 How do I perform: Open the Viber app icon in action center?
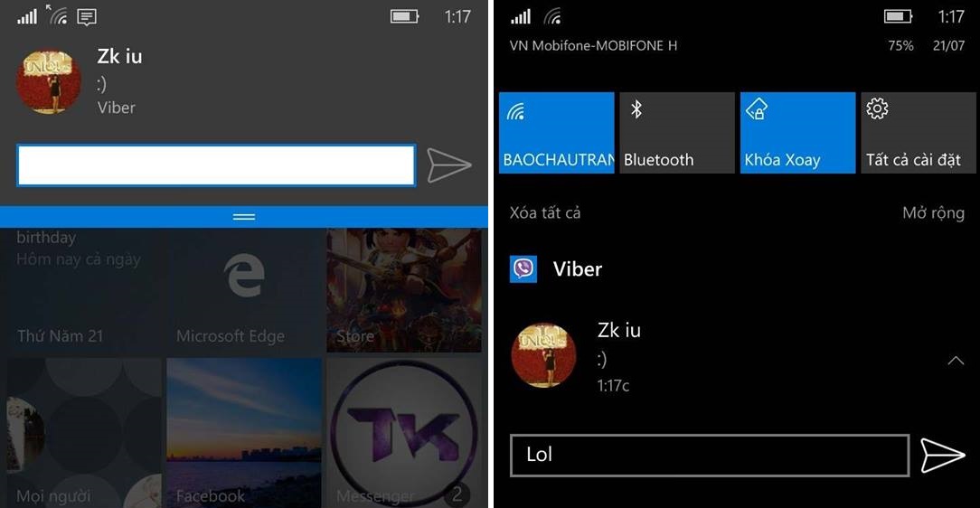click(523, 269)
